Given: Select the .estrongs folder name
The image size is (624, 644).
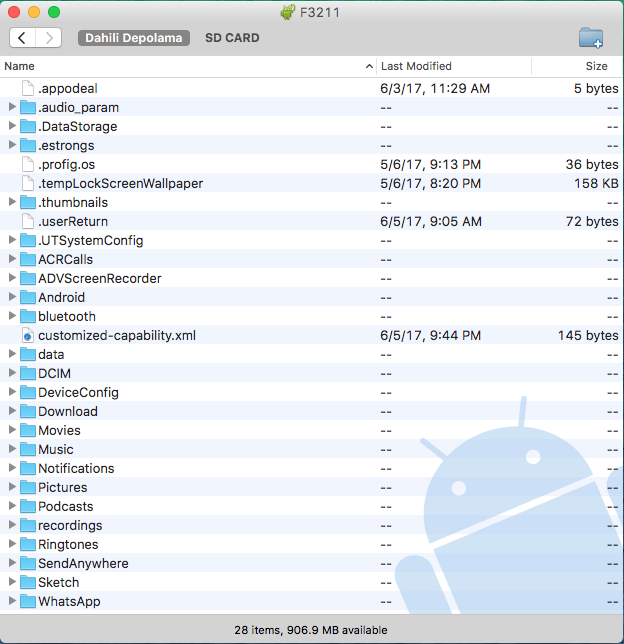Looking at the screenshot, I should 66,146.
